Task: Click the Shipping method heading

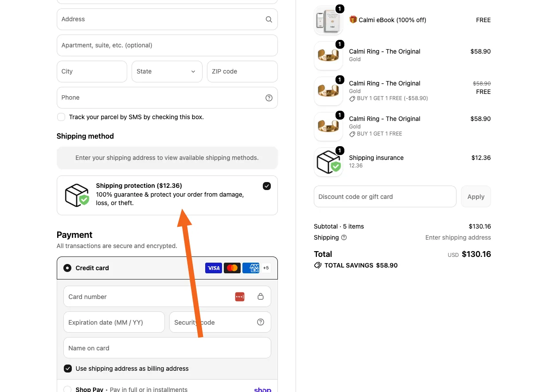Action: (x=85, y=136)
